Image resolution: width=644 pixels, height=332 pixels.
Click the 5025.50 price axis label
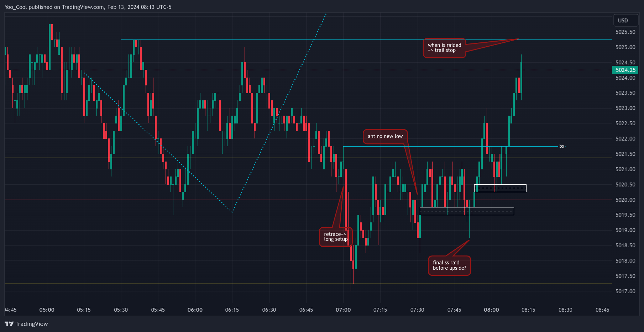[x=625, y=32]
